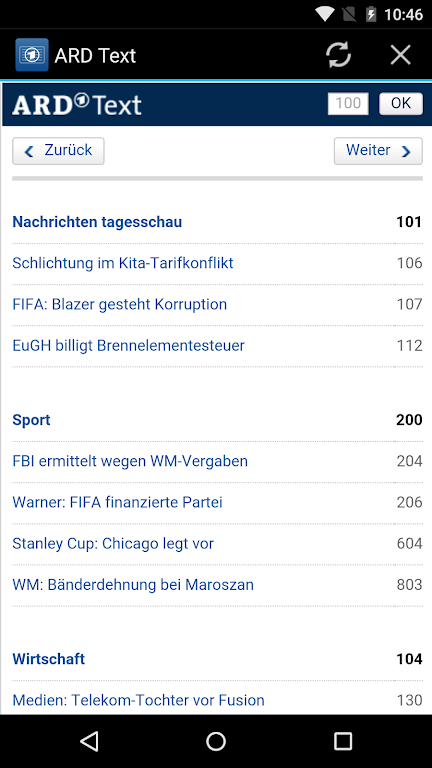Confirm page number with OK button
Viewport: 432px width, 768px height.
[401, 103]
